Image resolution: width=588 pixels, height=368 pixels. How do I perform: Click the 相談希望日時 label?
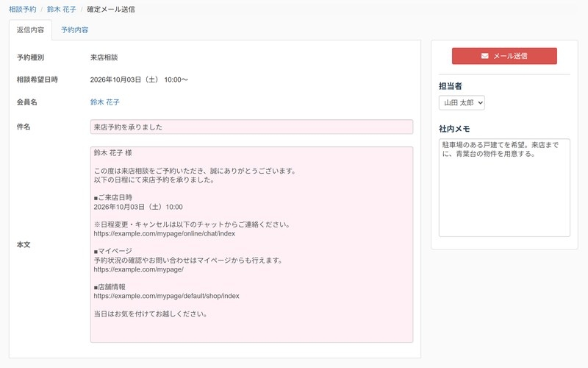tap(37, 79)
